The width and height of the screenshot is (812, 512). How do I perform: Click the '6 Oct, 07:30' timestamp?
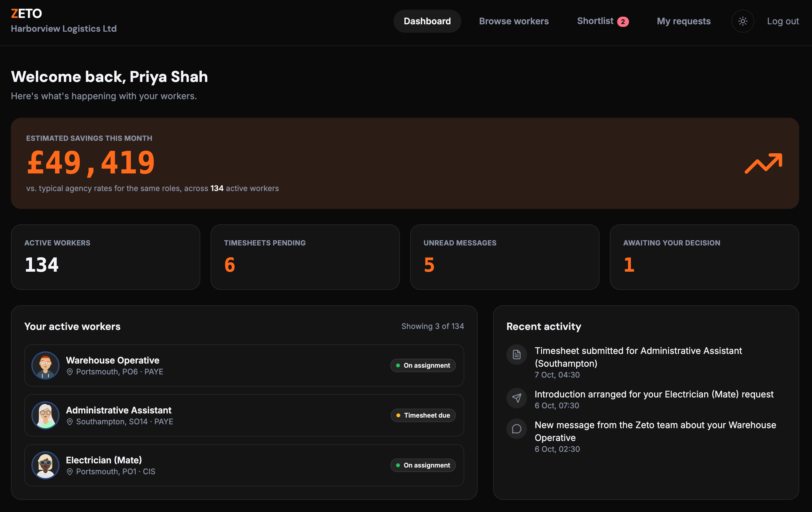tap(557, 405)
